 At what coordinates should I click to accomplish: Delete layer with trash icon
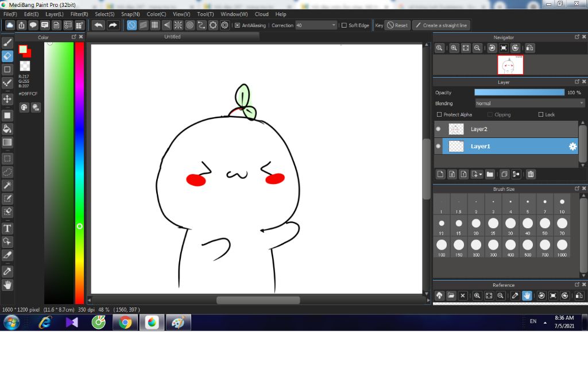tap(530, 174)
